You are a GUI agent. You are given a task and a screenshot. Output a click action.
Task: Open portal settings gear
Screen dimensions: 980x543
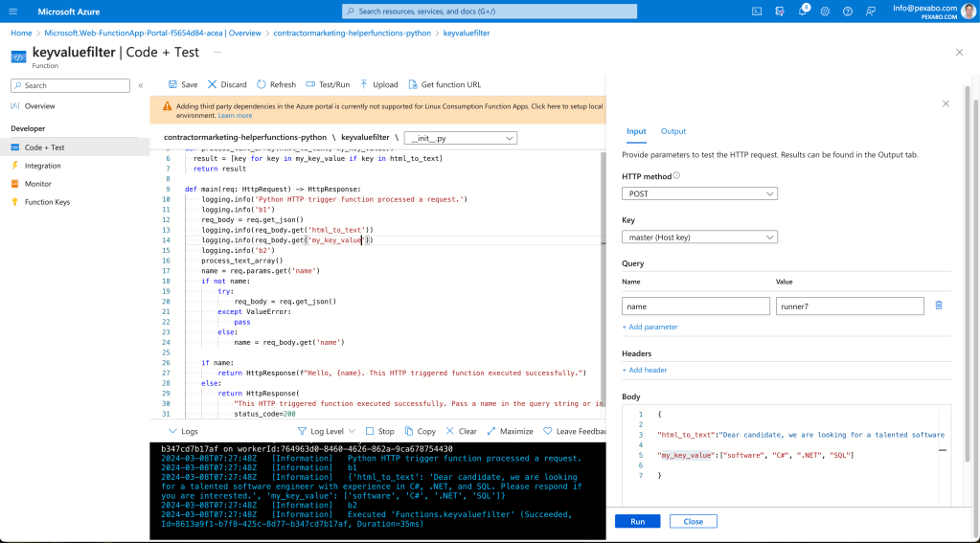[x=825, y=11]
